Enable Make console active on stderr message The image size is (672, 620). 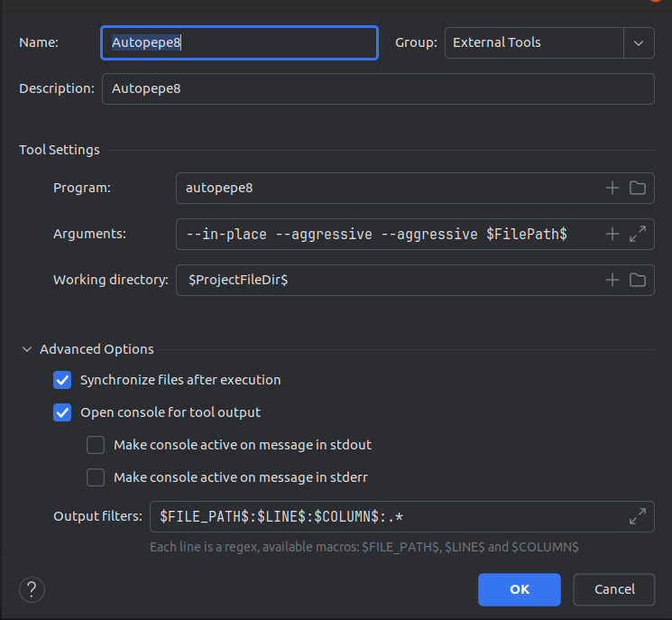96,477
